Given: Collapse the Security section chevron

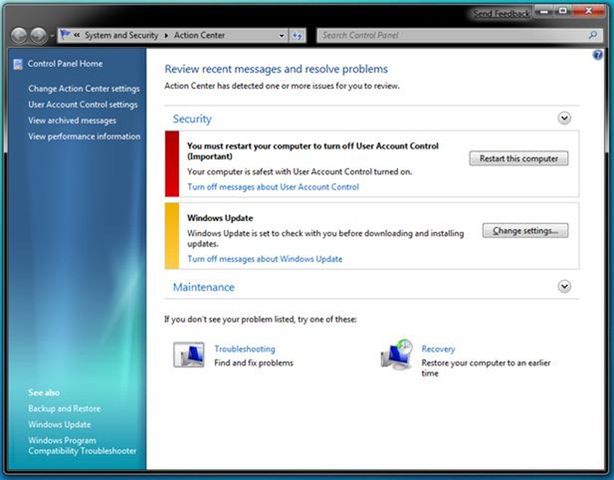Looking at the screenshot, I should (x=564, y=118).
